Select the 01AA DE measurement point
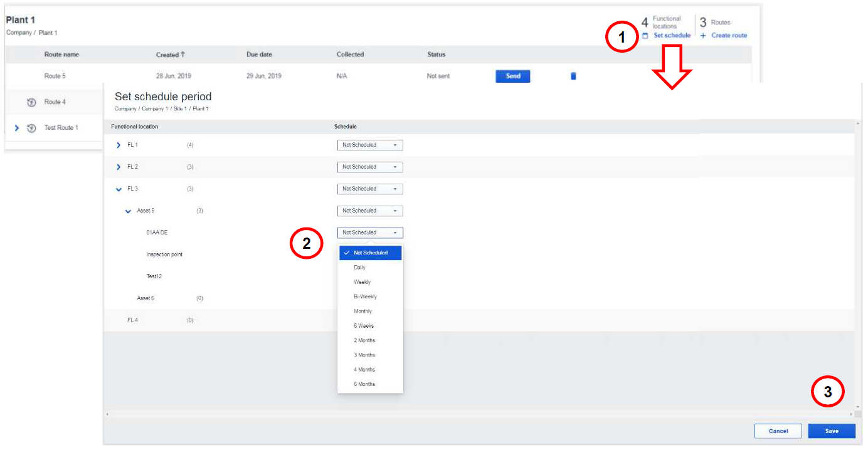Viewport: 868px width, 450px height. tap(157, 233)
